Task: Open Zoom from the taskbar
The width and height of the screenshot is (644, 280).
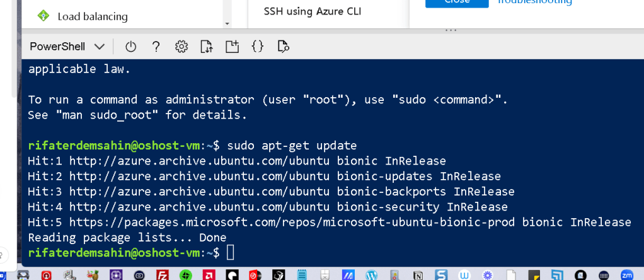Action: pos(627,275)
